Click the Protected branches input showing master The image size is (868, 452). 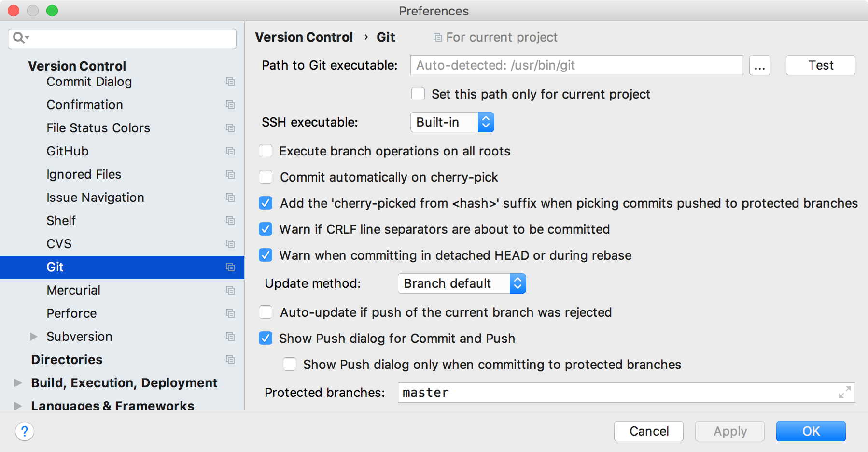click(x=531, y=393)
